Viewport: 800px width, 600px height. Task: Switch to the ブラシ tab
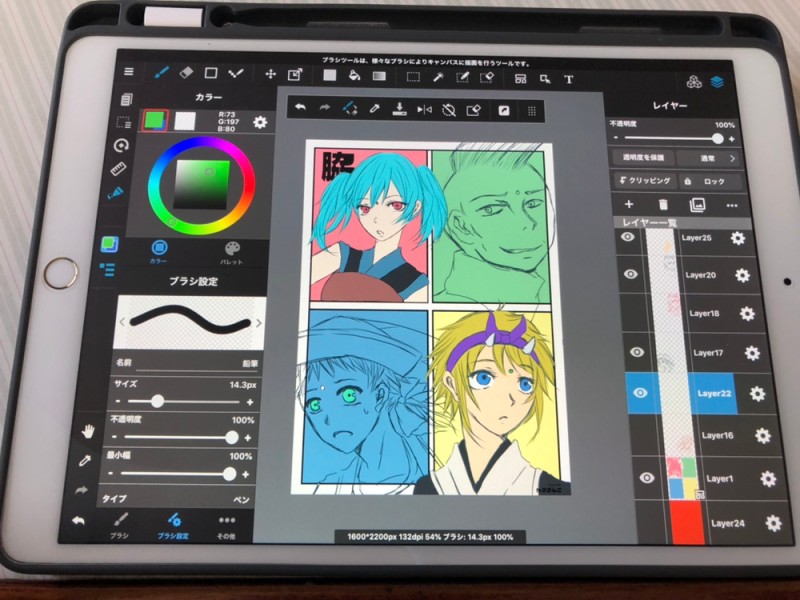point(120,526)
